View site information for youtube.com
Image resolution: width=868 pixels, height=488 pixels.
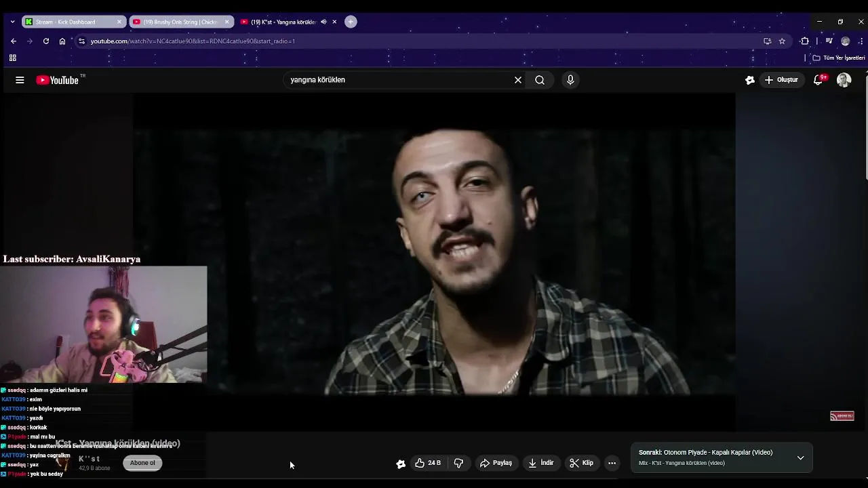[x=81, y=41]
